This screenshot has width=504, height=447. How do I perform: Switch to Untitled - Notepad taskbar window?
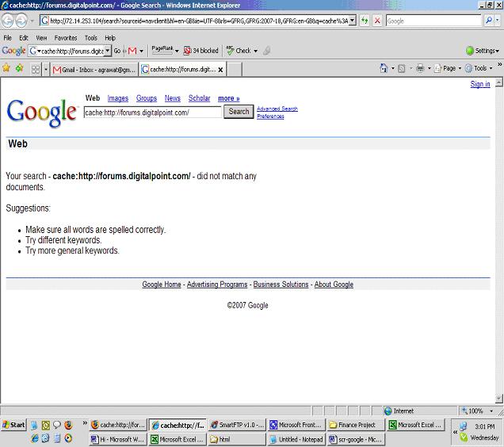[296, 439]
